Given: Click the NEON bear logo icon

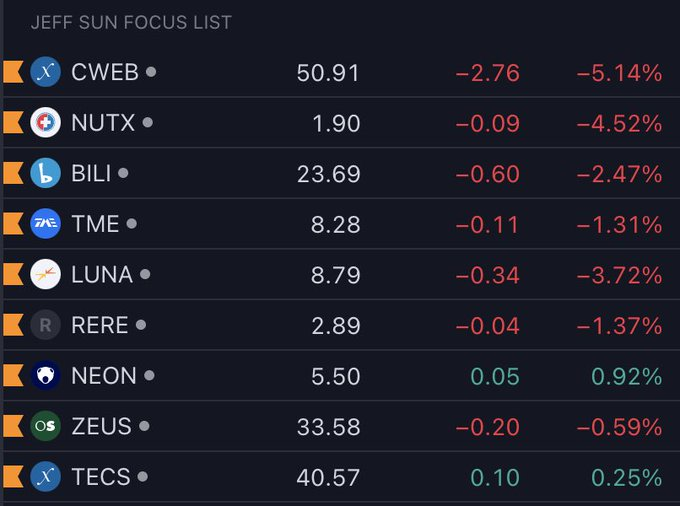Looking at the screenshot, I should tap(46, 376).
